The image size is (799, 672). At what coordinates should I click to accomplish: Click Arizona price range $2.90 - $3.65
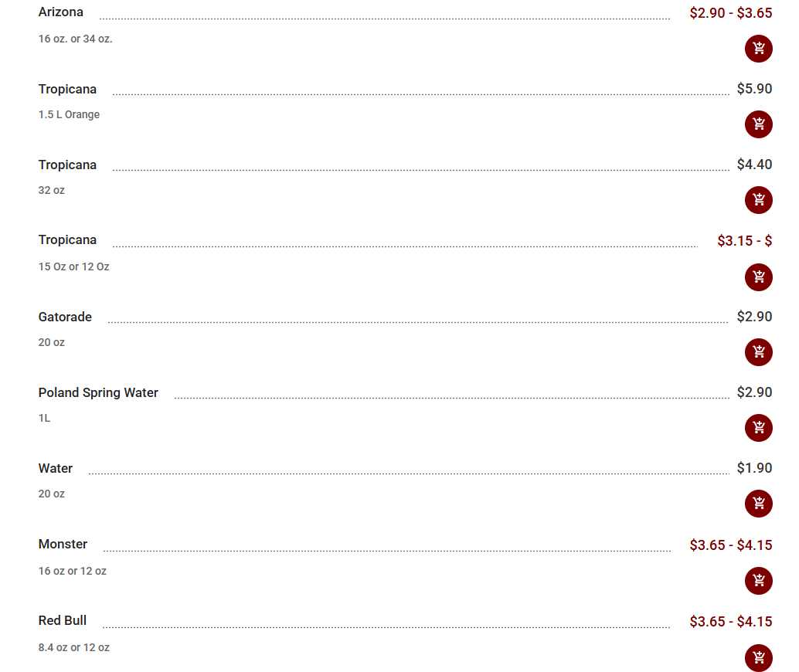click(x=730, y=13)
